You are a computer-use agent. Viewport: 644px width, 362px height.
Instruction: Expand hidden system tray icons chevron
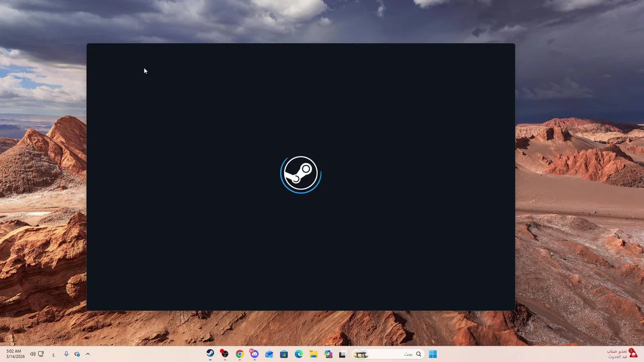click(88, 354)
